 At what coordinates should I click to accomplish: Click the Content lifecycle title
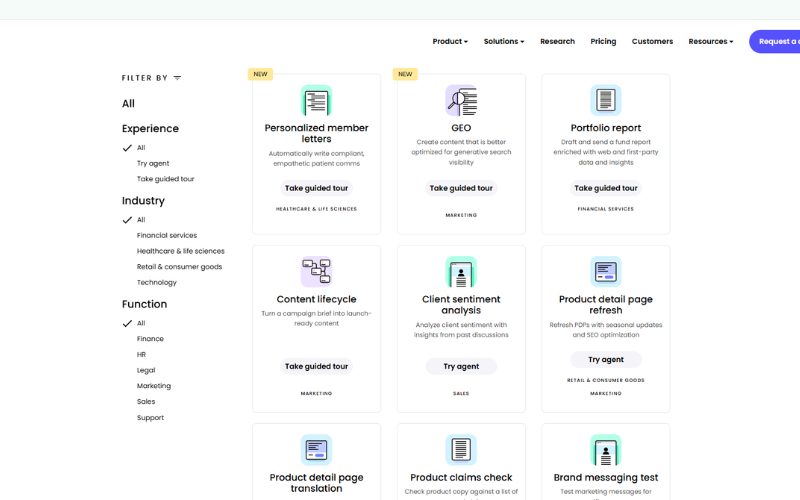pos(316,299)
